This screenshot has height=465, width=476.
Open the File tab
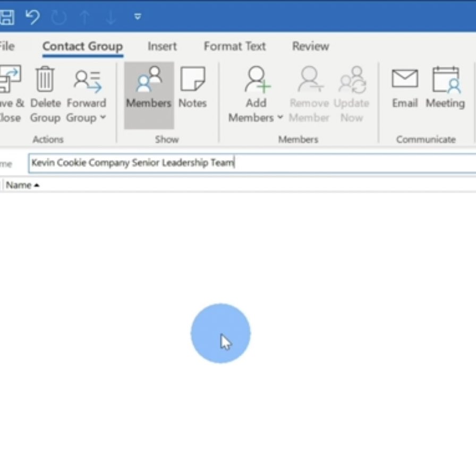click(7, 46)
